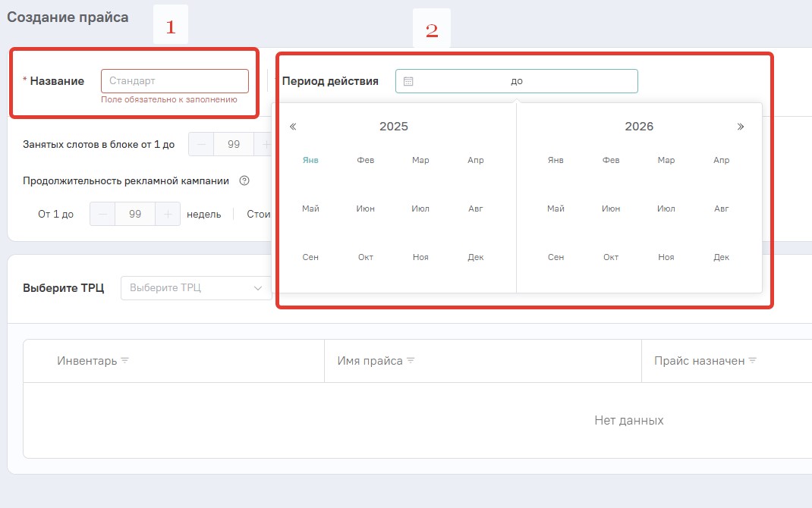Screen dimensions: 812x508
Task: Increase weeks value with plus button
Action: point(168,215)
